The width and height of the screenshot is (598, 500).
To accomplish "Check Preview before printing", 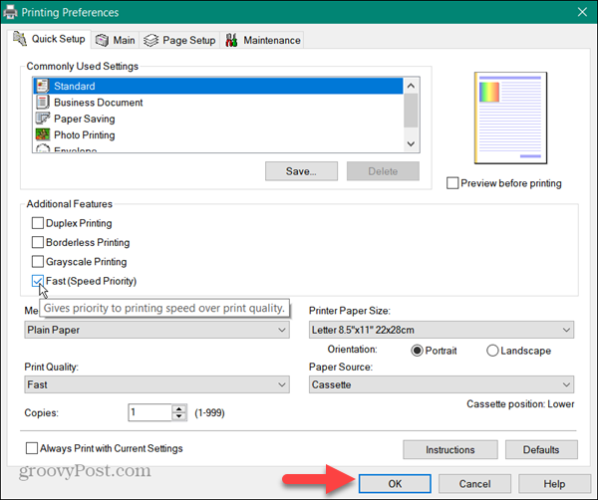I will [x=452, y=183].
